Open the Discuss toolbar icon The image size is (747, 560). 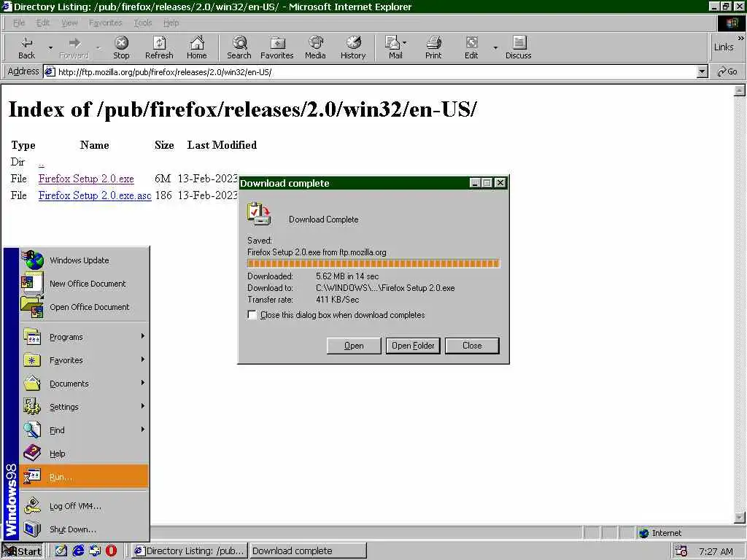(x=519, y=47)
